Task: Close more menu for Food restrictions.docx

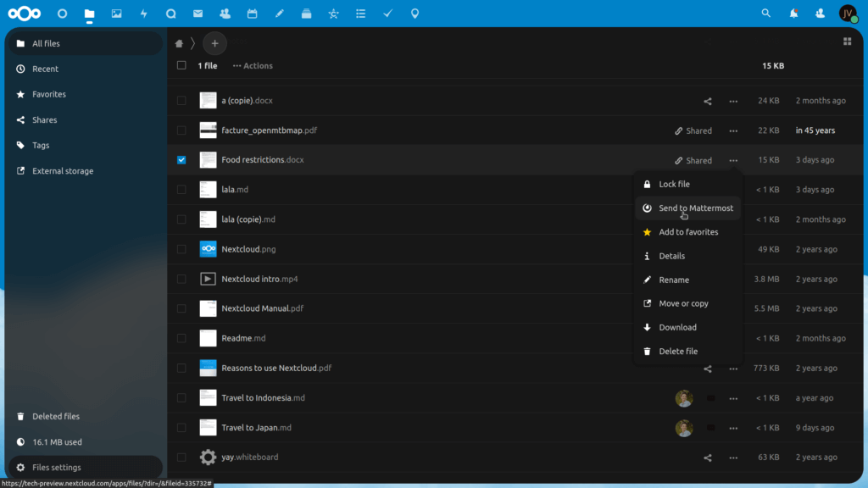Action: [733, 160]
